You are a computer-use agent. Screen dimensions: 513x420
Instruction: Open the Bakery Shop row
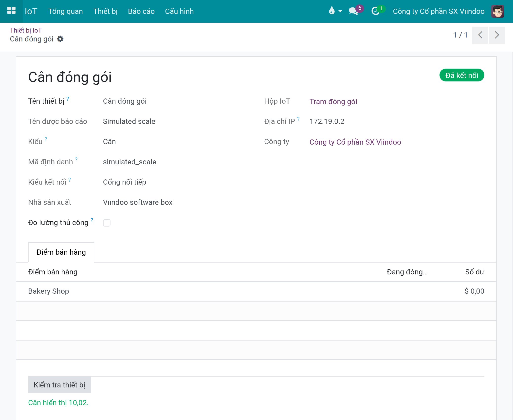(x=256, y=291)
